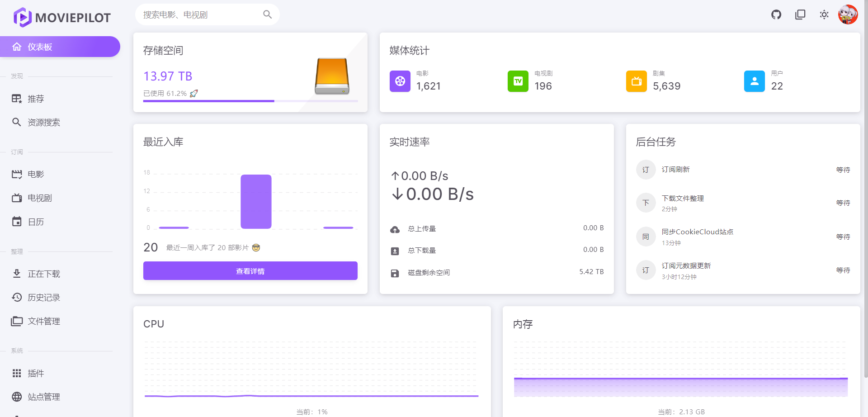The height and width of the screenshot is (417, 868).
Task: Open the 电影 subscription page
Action: coord(36,174)
